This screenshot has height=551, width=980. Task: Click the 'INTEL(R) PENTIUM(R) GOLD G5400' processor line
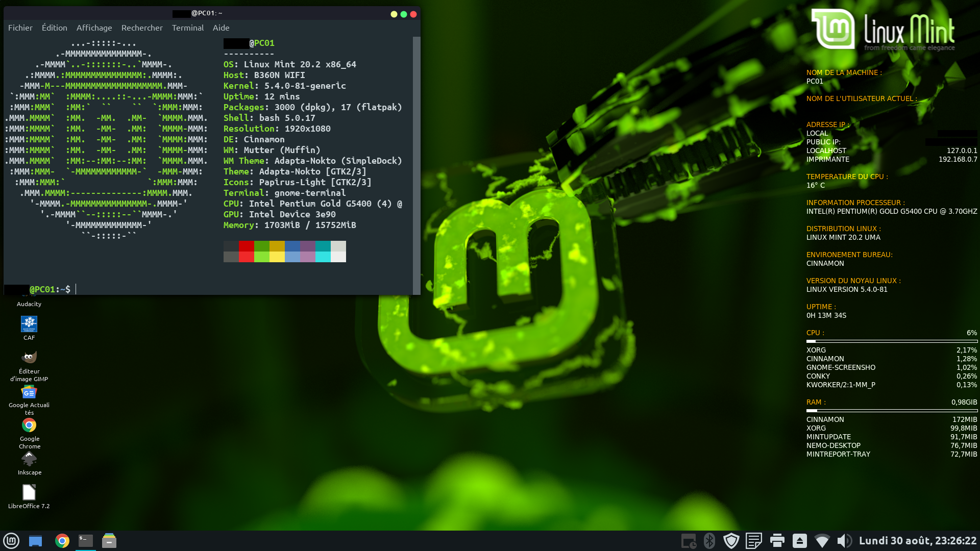tap(892, 211)
